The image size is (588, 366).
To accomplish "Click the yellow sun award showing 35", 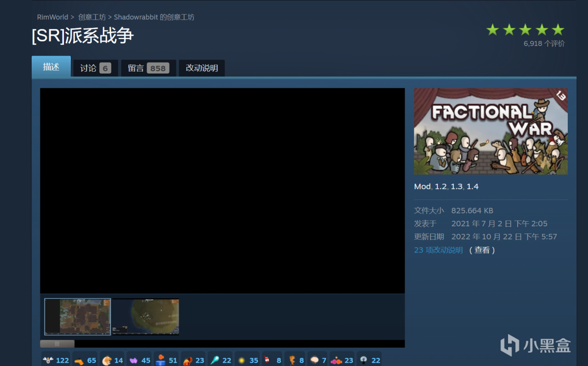I will pos(242,360).
